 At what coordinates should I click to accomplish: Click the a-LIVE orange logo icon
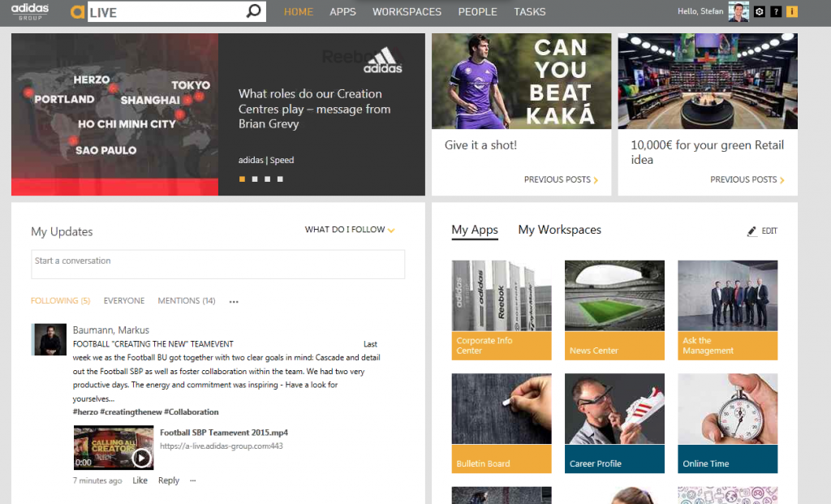tap(77, 11)
